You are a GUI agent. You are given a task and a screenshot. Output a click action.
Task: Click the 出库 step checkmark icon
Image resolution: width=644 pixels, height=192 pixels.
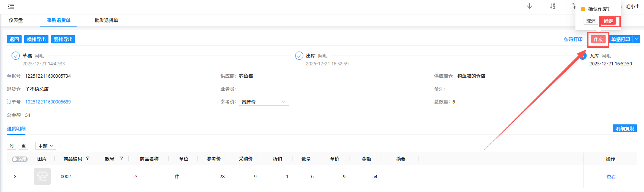(299, 56)
